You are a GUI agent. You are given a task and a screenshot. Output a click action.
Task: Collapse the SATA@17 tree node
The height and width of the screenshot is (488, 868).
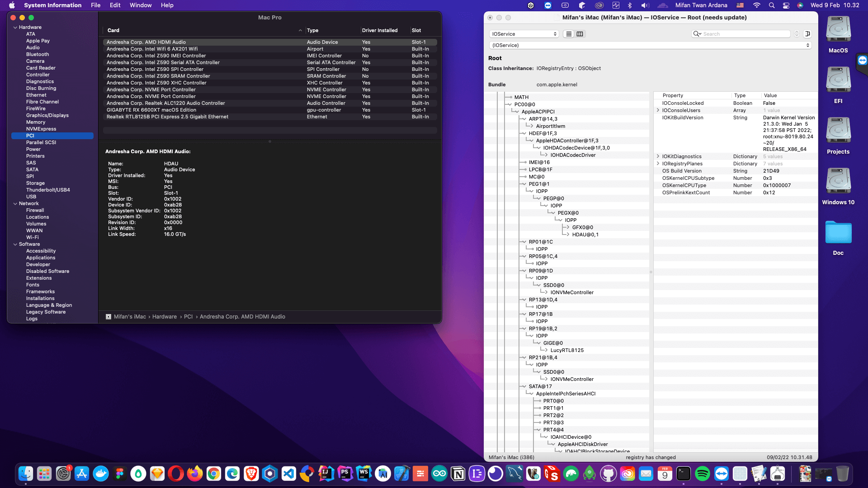coord(524,386)
